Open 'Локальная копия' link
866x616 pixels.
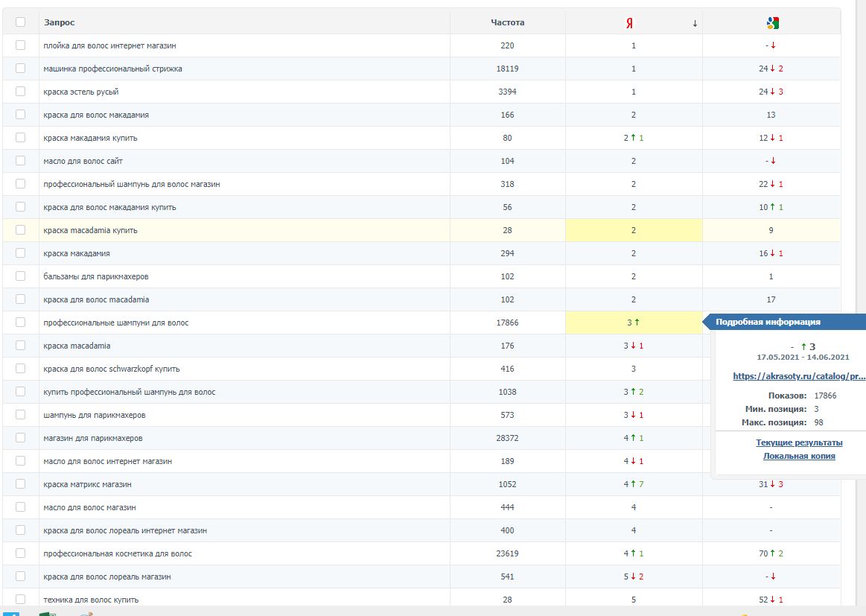tap(799, 456)
